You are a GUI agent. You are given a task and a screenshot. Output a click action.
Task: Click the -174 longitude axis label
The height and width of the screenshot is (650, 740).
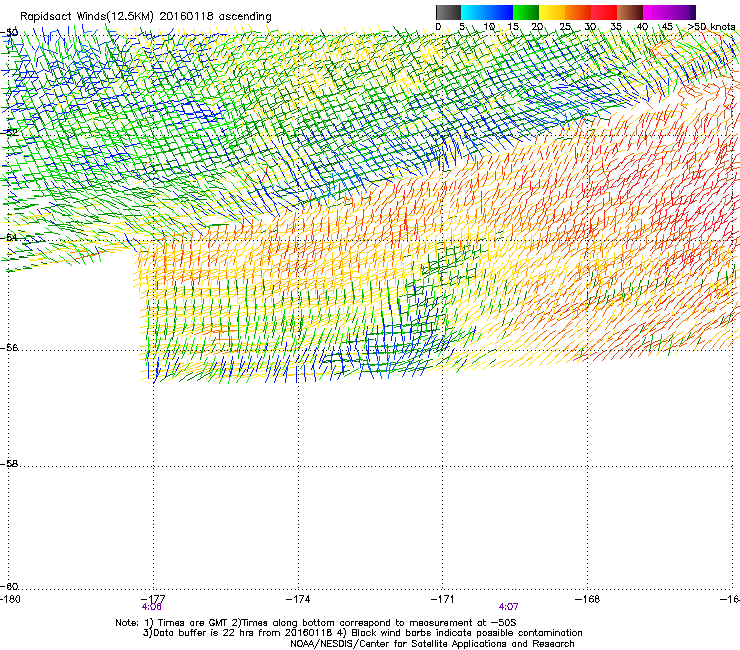point(298,599)
